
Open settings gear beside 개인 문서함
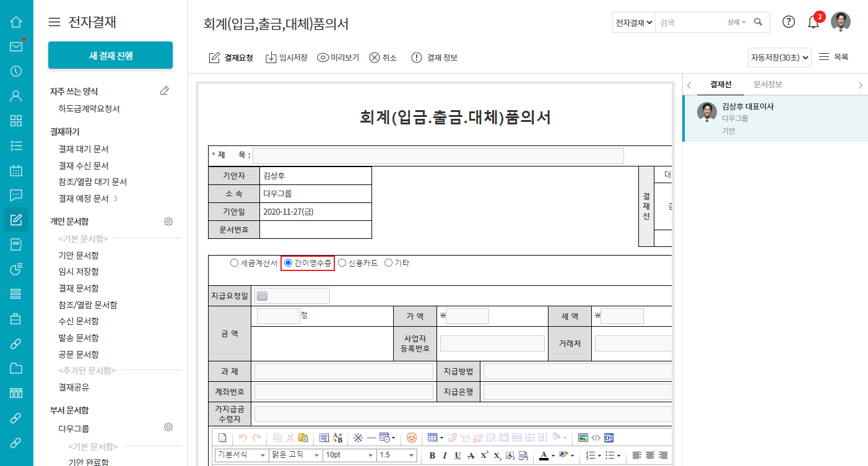coord(168,222)
